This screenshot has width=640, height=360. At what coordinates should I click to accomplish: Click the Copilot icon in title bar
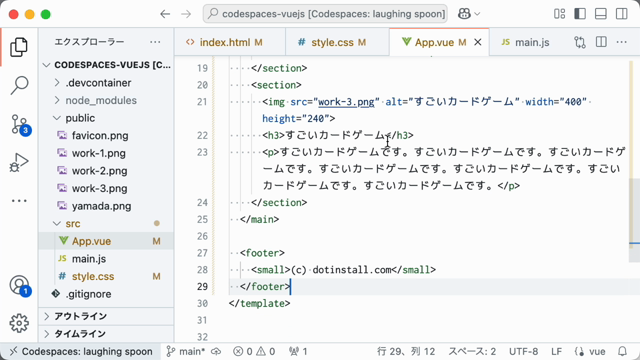pos(464,14)
